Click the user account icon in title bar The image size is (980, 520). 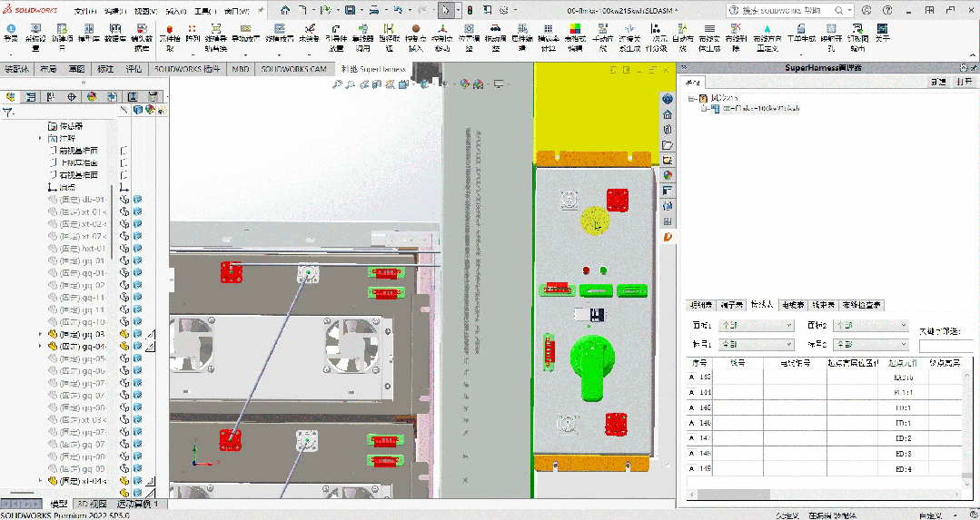[866, 11]
